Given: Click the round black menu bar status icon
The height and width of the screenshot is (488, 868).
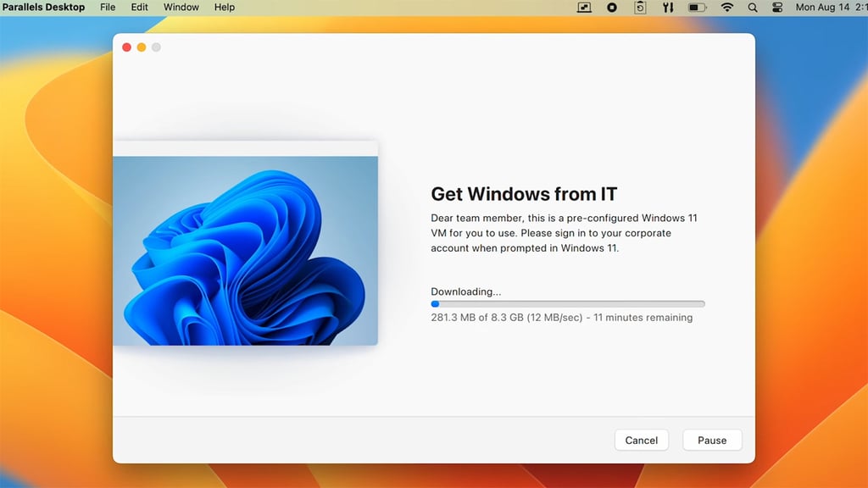Looking at the screenshot, I should pyautogui.click(x=611, y=8).
